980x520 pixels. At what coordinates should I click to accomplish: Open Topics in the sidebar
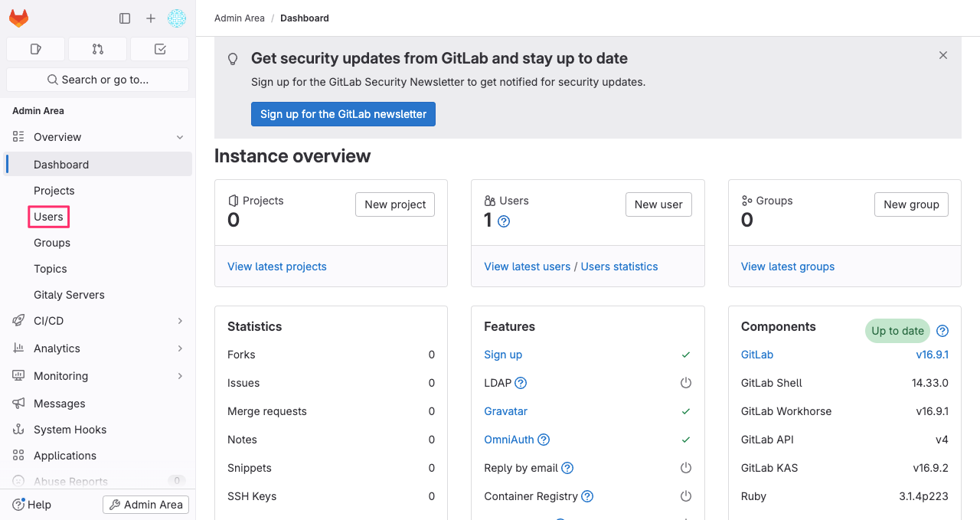click(98, 269)
